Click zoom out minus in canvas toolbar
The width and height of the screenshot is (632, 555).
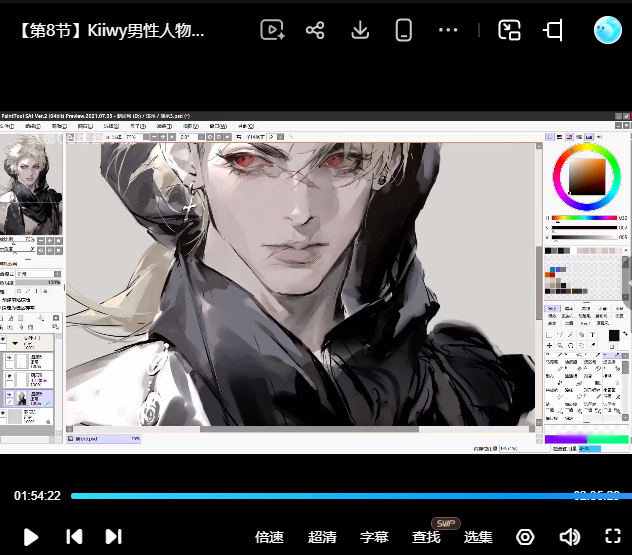point(154,137)
